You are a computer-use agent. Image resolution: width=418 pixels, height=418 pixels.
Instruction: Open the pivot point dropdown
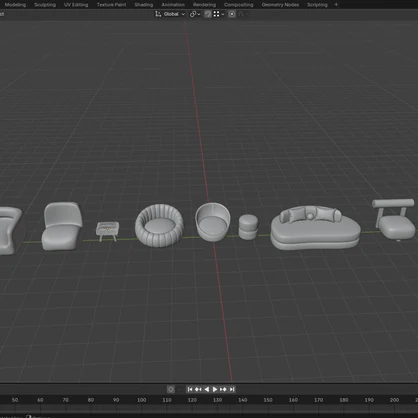[x=195, y=14]
